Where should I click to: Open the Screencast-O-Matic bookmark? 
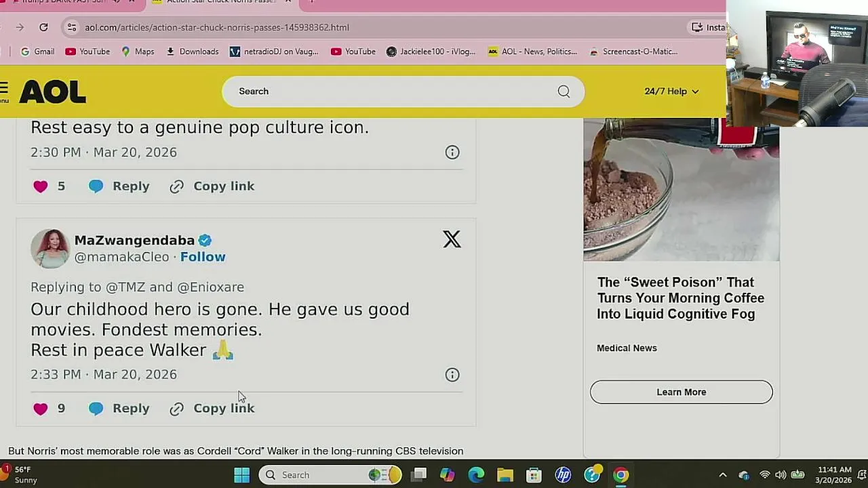click(x=633, y=52)
